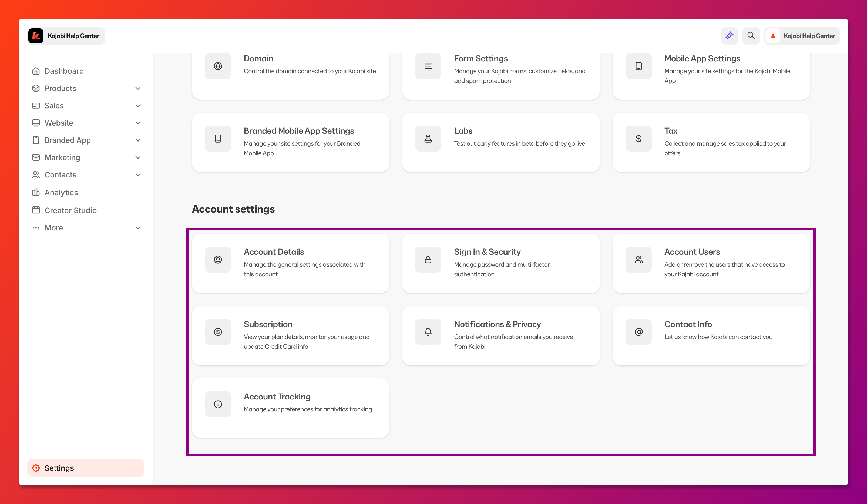
Task: Open the Tax settings title
Action: pos(671,131)
